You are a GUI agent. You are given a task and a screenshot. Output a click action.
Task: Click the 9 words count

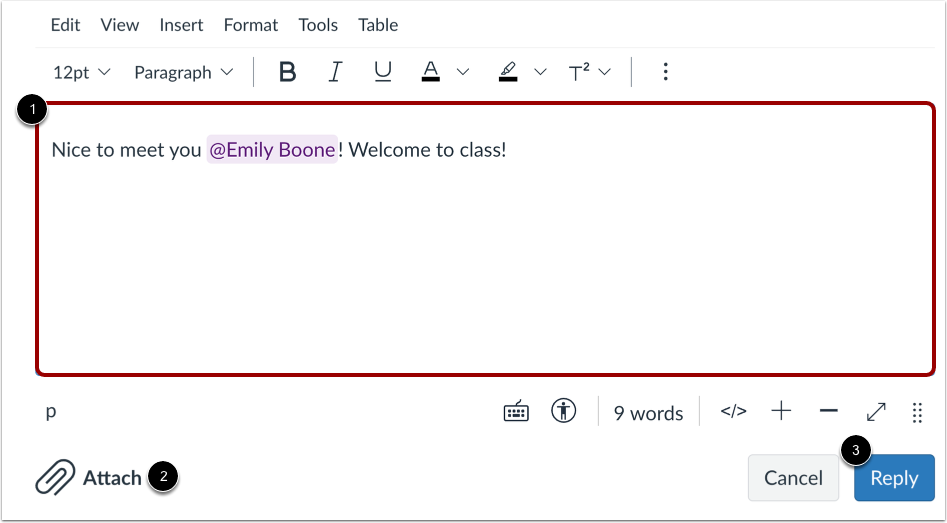tap(649, 413)
